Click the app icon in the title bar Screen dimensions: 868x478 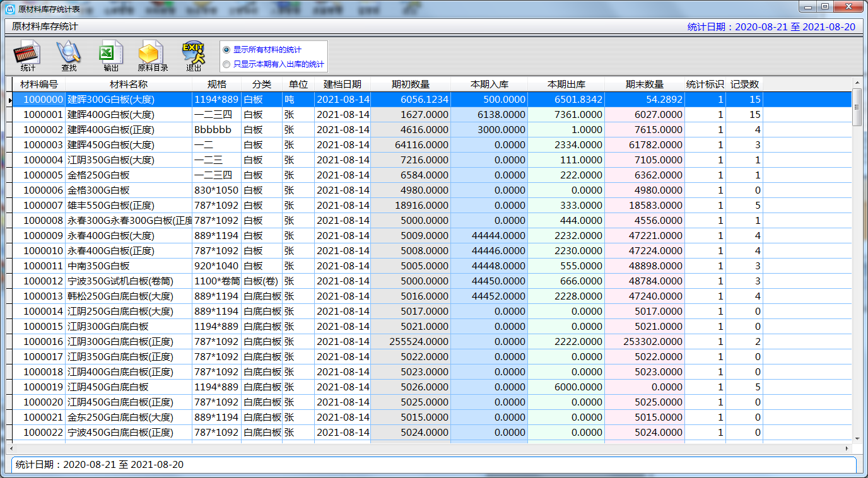point(9,8)
